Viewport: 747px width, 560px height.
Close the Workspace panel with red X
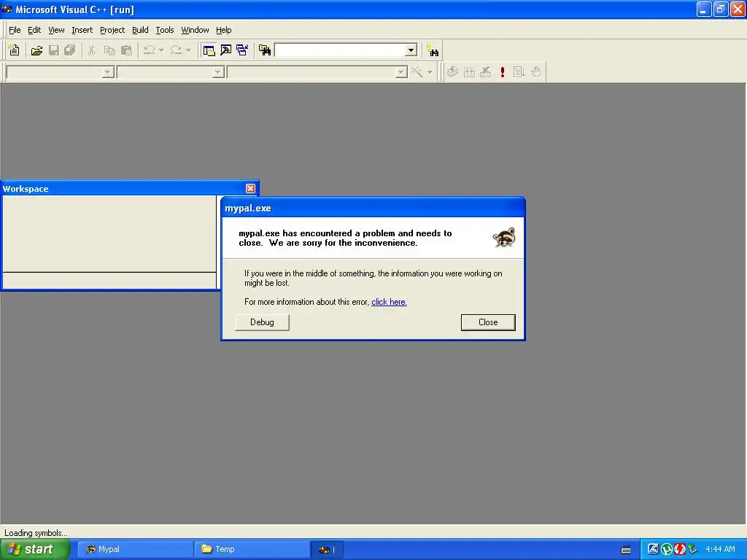point(251,189)
